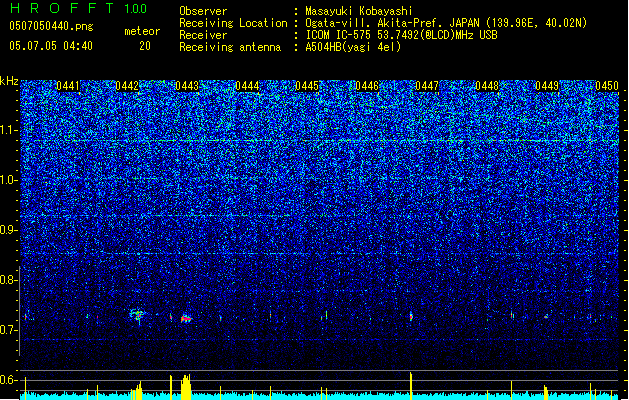Click the bright meteor echo just after 0443
Screen dimensions: 629x400
point(186,319)
